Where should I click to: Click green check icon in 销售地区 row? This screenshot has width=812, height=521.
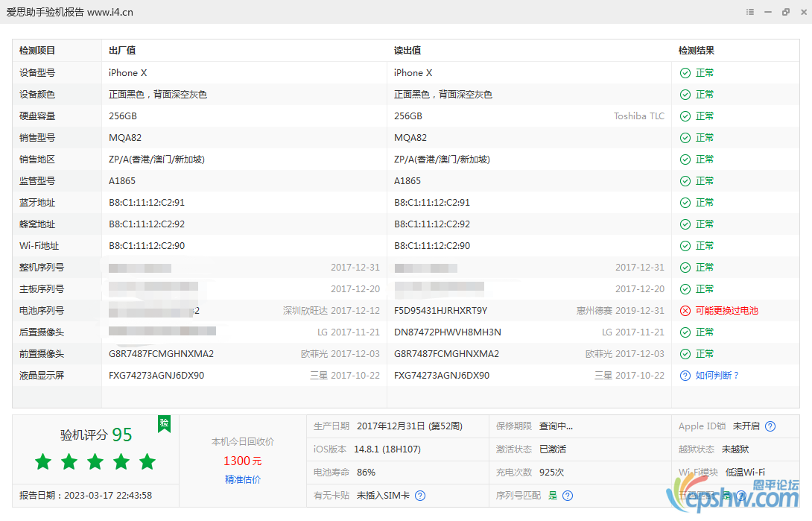(685, 160)
